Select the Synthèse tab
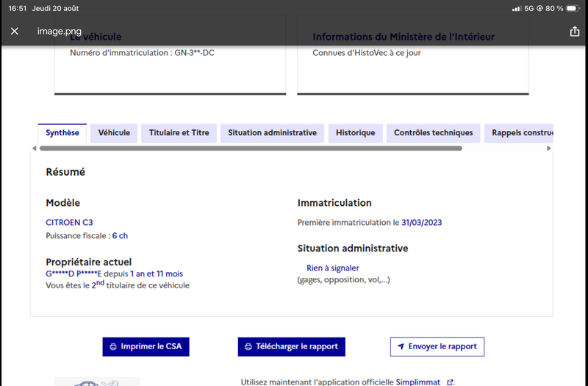Screen dimensions: 588x386 pos(62,133)
